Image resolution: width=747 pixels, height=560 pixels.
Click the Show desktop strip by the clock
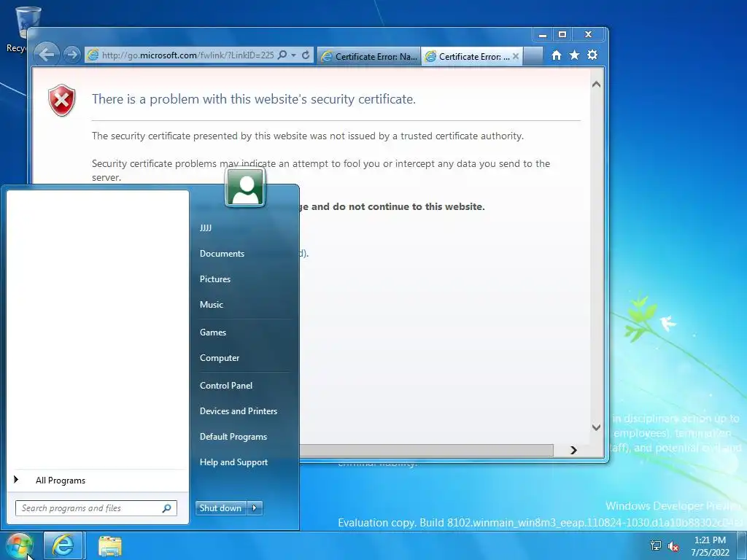(x=743, y=545)
